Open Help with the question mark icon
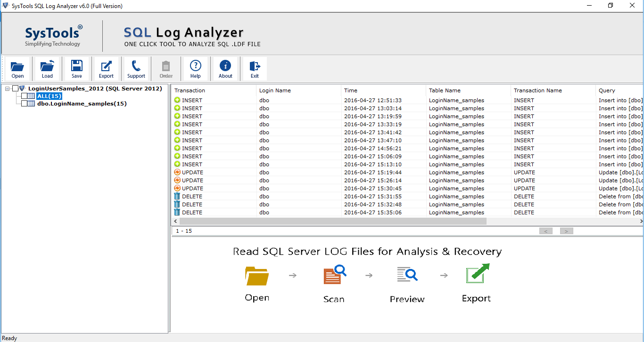Screen dimensions: 644x342 tap(196, 69)
